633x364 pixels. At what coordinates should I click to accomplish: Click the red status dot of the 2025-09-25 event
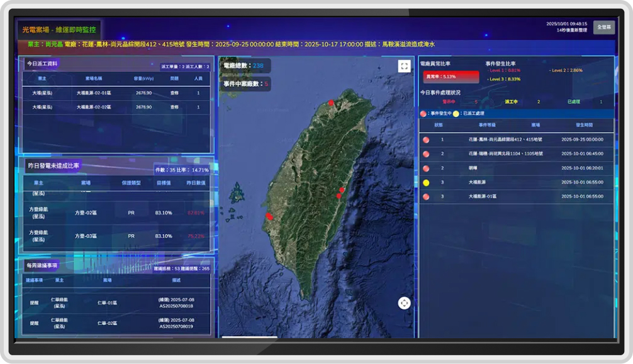click(x=426, y=140)
